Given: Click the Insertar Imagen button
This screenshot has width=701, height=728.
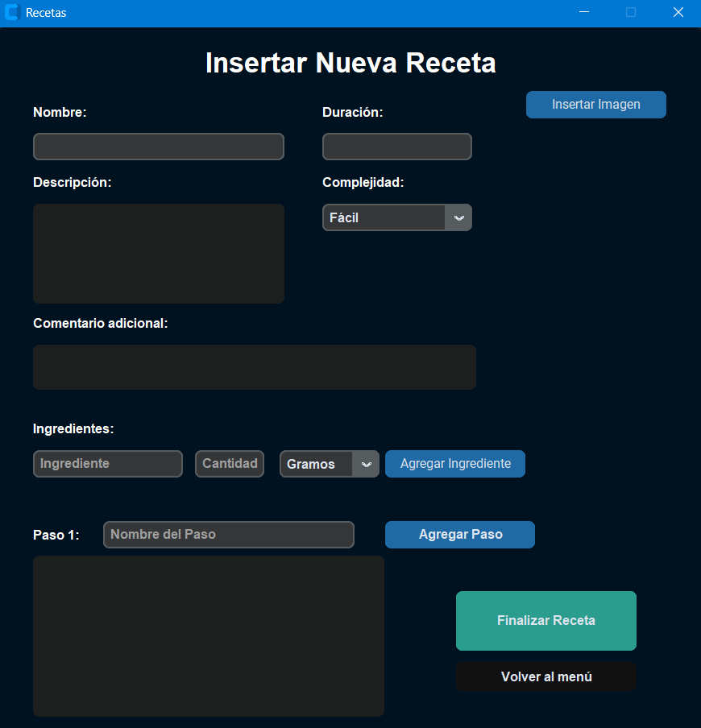Looking at the screenshot, I should 595,105.
